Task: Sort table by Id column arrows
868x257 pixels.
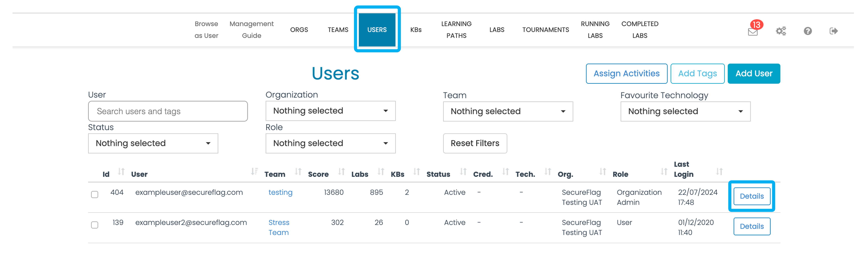Action: pyautogui.click(x=121, y=172)
